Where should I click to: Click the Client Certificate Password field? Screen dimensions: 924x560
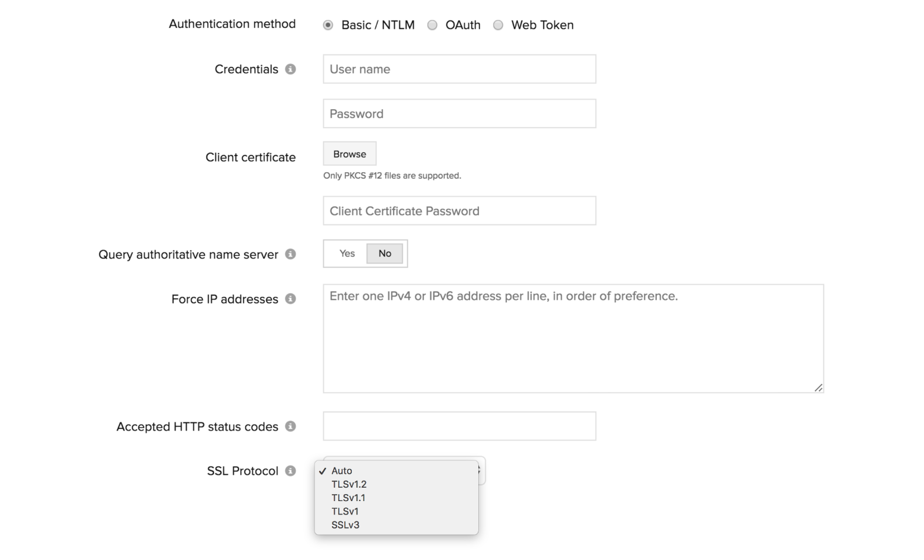(459, 211)
